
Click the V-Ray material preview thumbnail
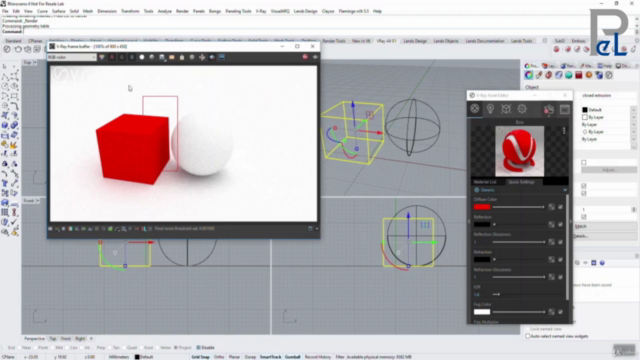tap(519, 151)
